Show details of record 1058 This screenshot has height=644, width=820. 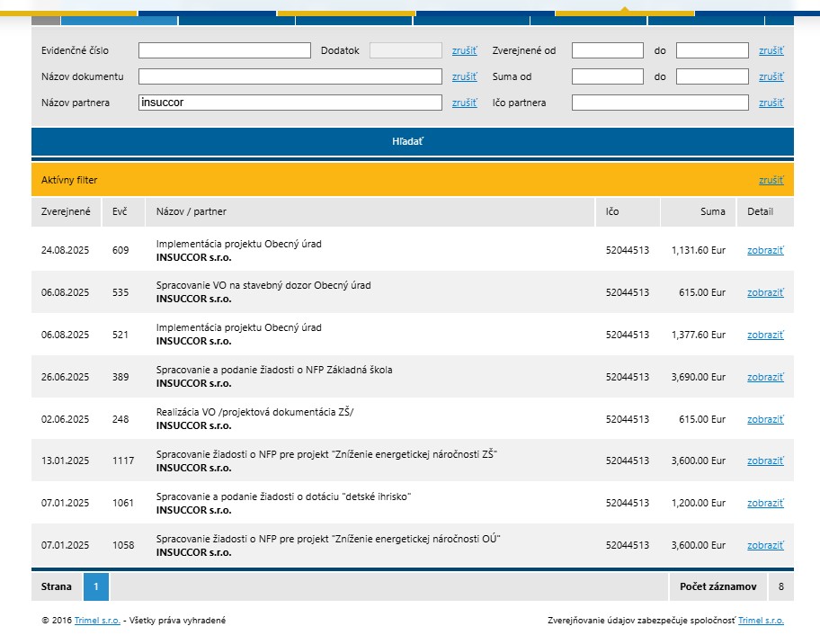(x=765, y=545)
